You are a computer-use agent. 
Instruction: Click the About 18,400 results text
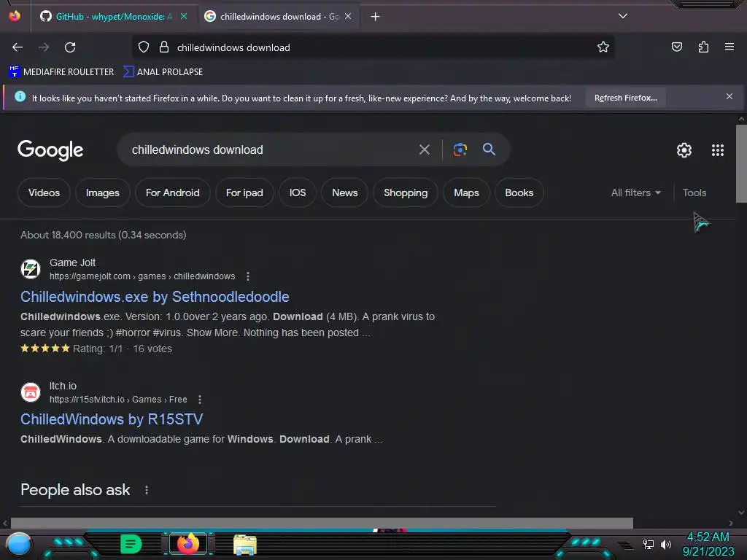(104, 235)
